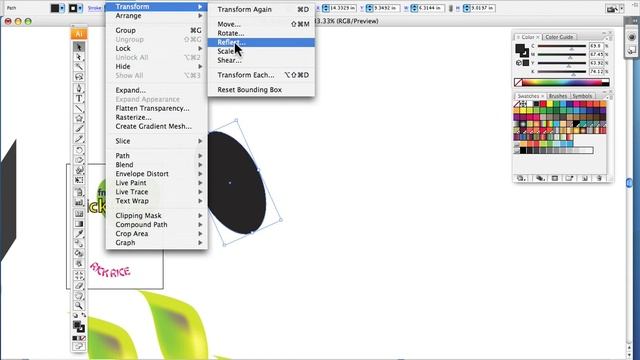This screenshot has width=640, height=360.
Task: Step the X position value
Action: [326, 8]
